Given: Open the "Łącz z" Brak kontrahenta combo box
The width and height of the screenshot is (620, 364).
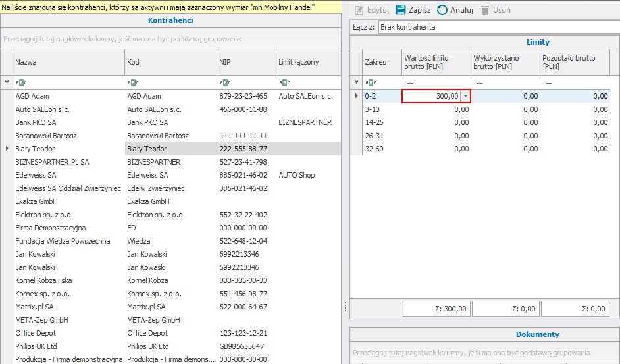Looking at the screenshot, I should pyautogui.click(x=497, y=27).
